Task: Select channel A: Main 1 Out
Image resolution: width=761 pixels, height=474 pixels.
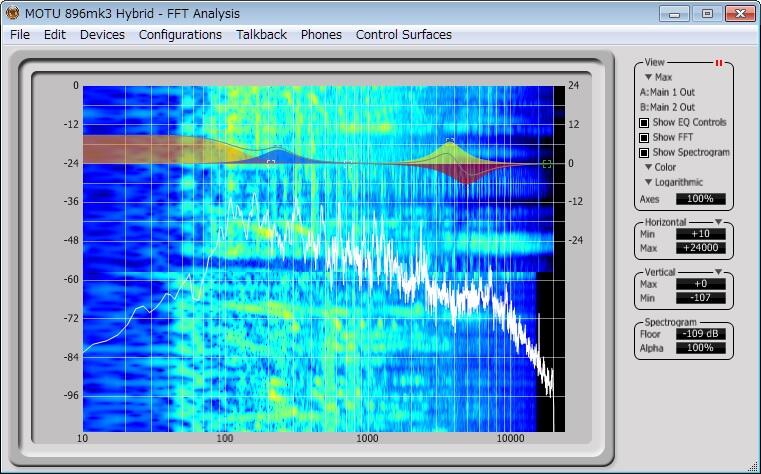Action: click(x=667, y=92)
